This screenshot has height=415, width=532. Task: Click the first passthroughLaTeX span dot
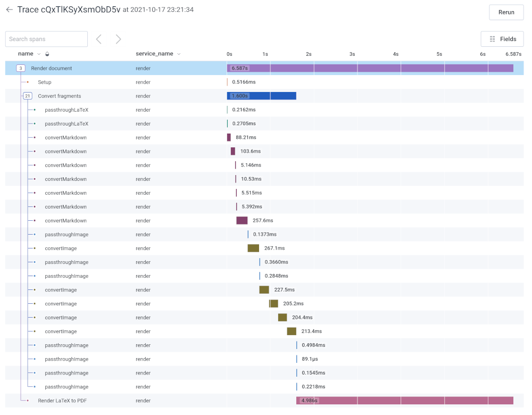coord(35,110)
